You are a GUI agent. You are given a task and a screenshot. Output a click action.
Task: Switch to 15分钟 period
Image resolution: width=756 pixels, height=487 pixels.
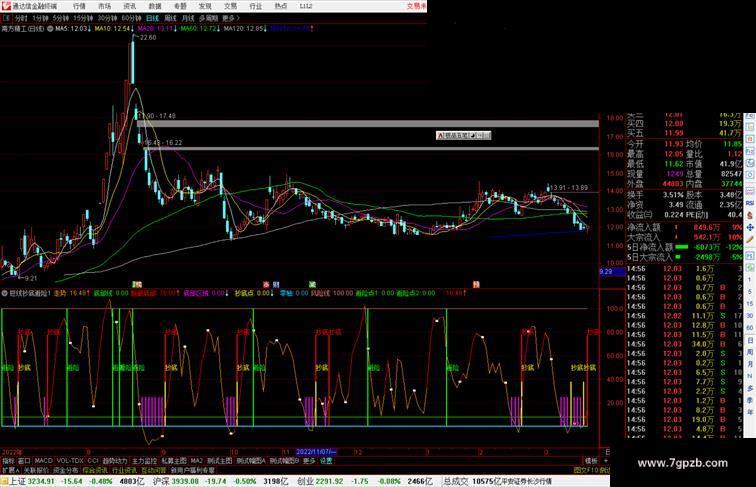tap(83, 18)
